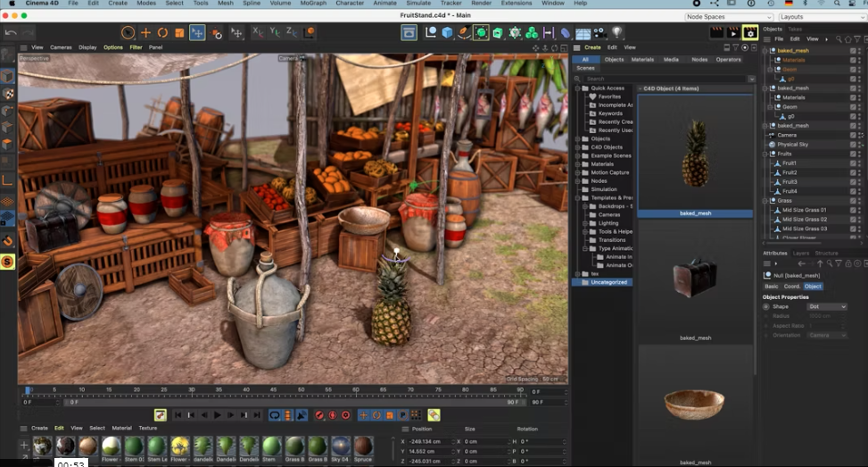Open the Shape dropdown set to Dot
The image size is (868, 467).
tap(826, 306)
